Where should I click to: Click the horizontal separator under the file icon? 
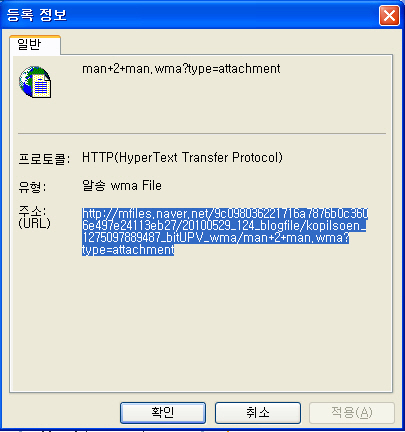[202, 134]
